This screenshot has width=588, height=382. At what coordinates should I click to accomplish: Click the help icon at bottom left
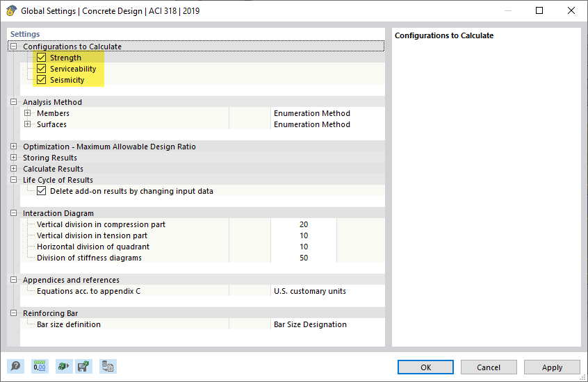pos(15,366)
